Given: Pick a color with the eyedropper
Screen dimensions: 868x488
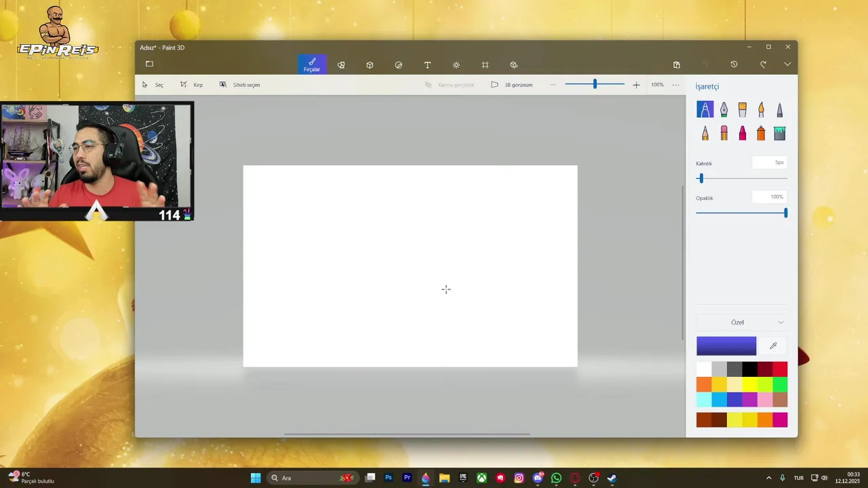Looking at the screenshot, I should pyautogui.click(x=773, y=346).
